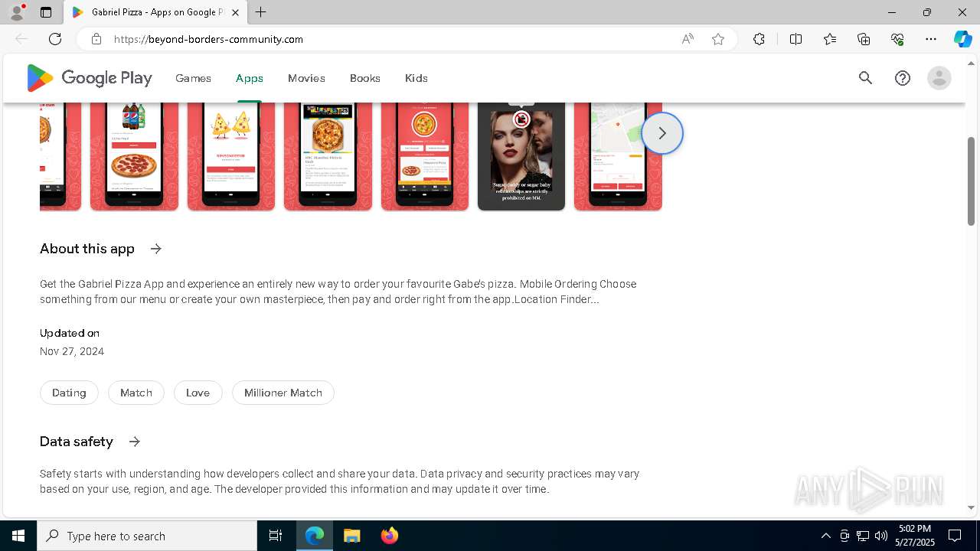Select the Apps tab
Viewport: 980px width, 551px height.
pos(250,78)
